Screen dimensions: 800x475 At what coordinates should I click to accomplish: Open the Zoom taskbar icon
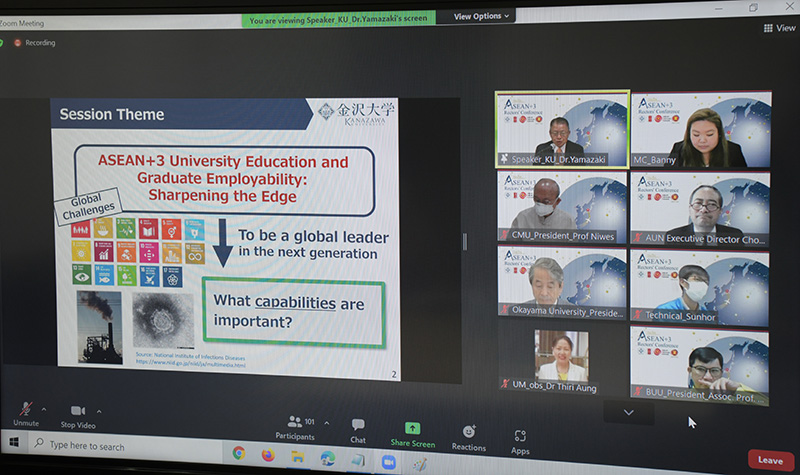(388, 461)
